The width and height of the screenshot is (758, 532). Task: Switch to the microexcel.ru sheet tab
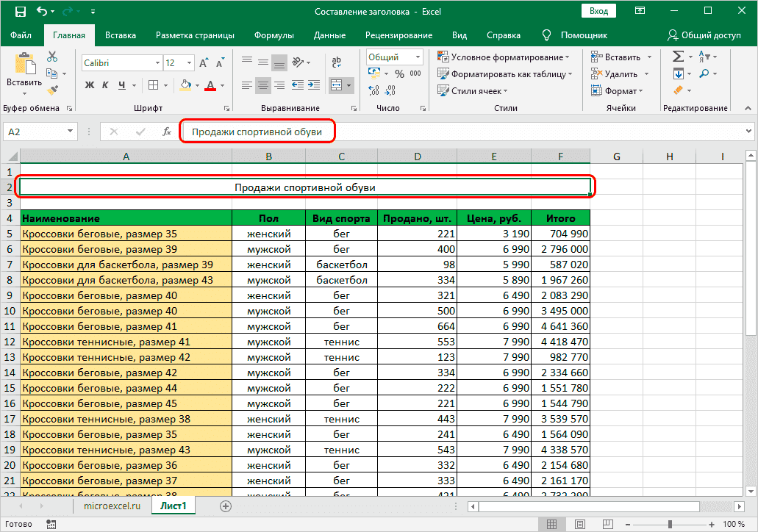tap(111, 506)
